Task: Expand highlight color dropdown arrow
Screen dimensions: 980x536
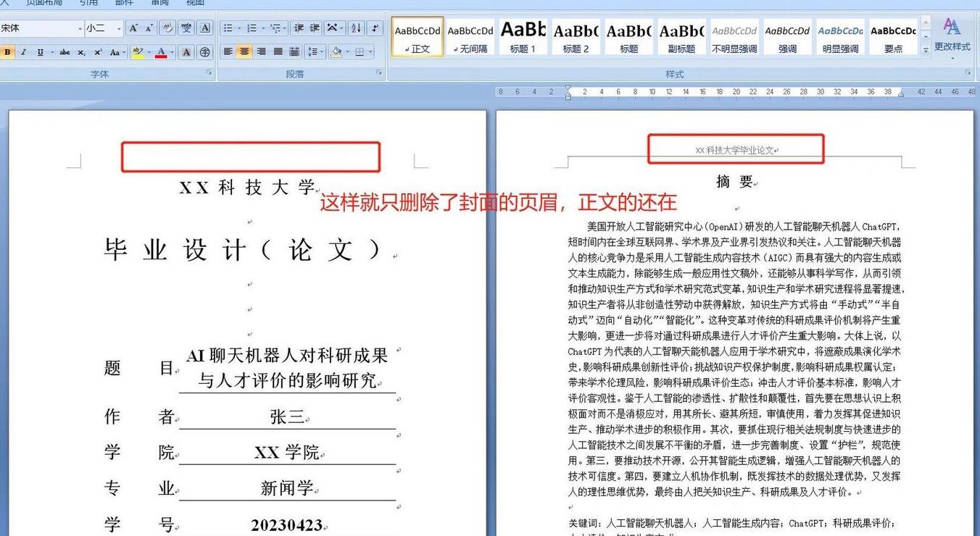Action: [149, 52]
